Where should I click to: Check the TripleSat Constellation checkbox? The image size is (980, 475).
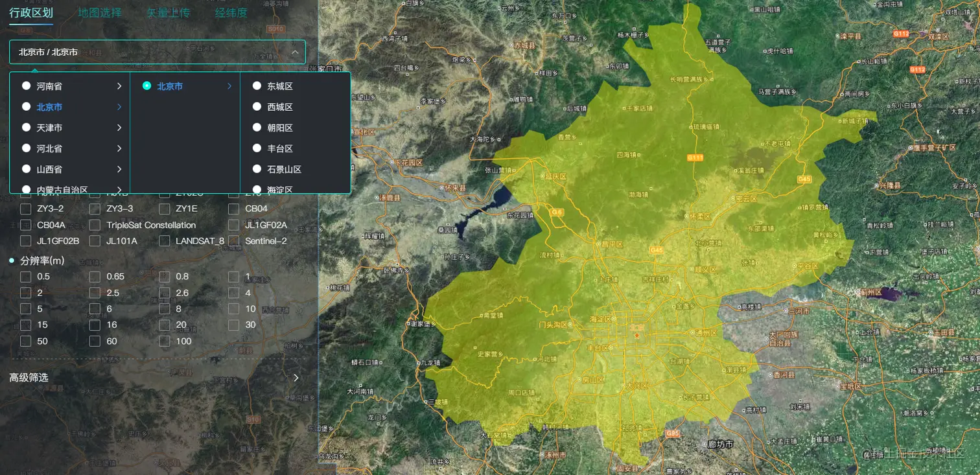(95, 225)
